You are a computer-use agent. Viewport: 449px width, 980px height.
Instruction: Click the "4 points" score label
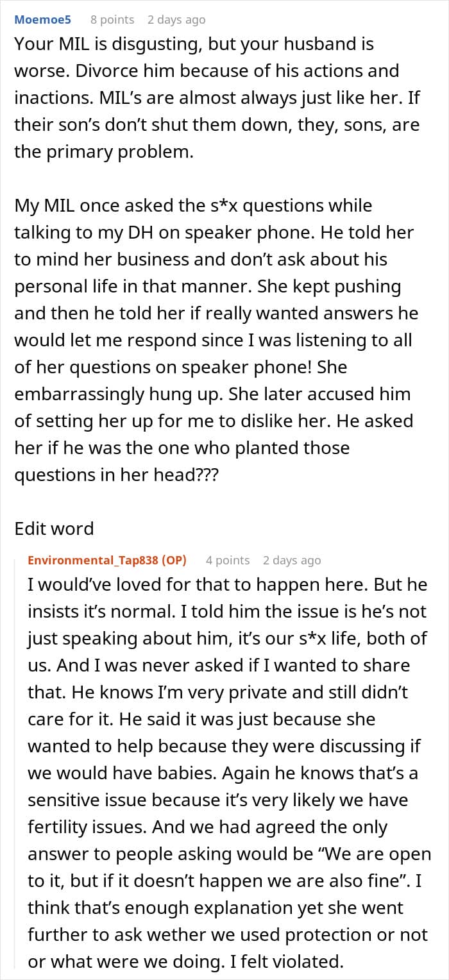point(228,560)
